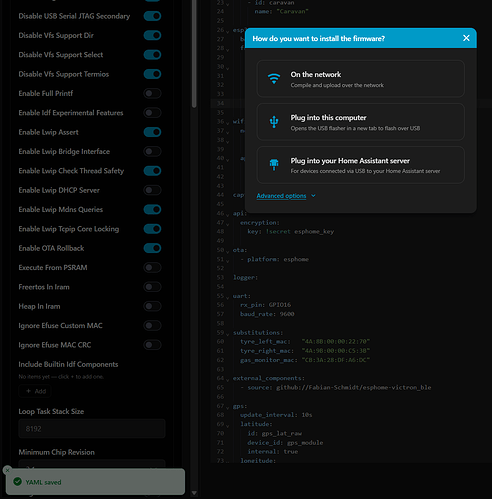Click the tyre_right_mac substitution line
This screenshot has height=499, width=492.
point(305,351)
